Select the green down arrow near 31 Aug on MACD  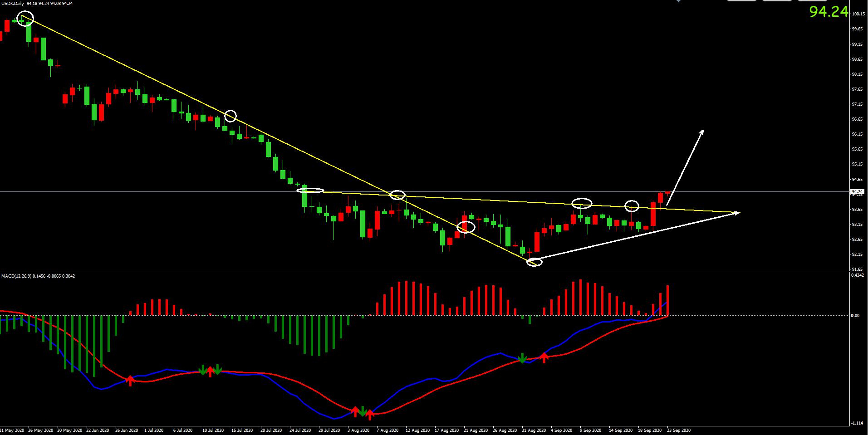(x=522, y=358)
